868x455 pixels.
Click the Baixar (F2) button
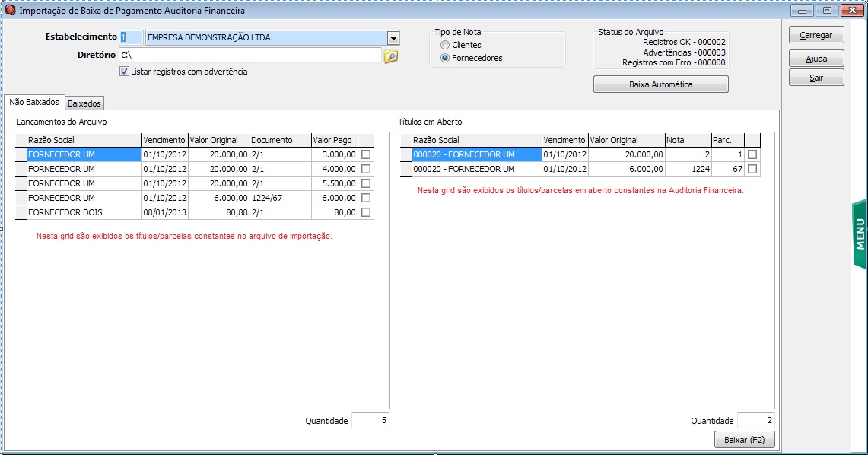pos(744,440)
